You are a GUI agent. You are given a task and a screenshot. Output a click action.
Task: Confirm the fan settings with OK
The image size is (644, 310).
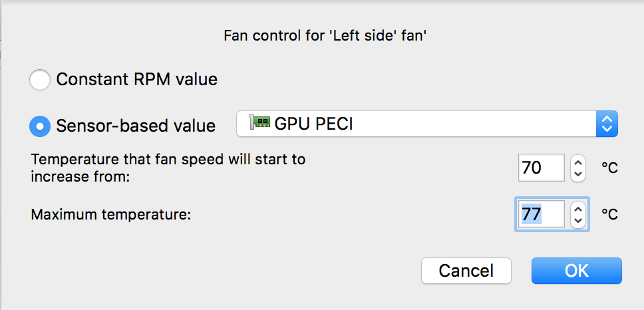click(576, 271)
